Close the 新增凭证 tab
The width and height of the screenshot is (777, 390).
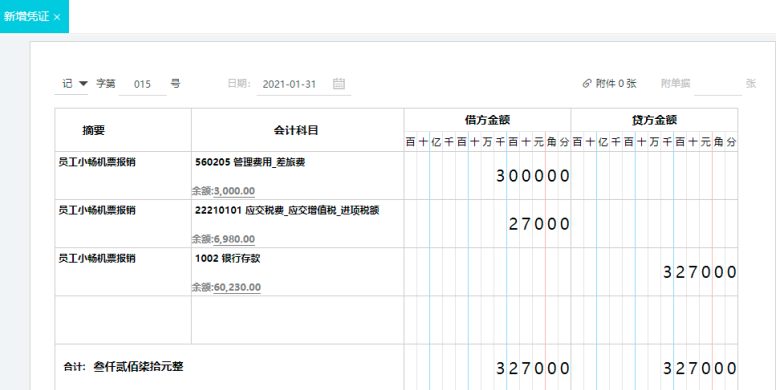(57, 17)
